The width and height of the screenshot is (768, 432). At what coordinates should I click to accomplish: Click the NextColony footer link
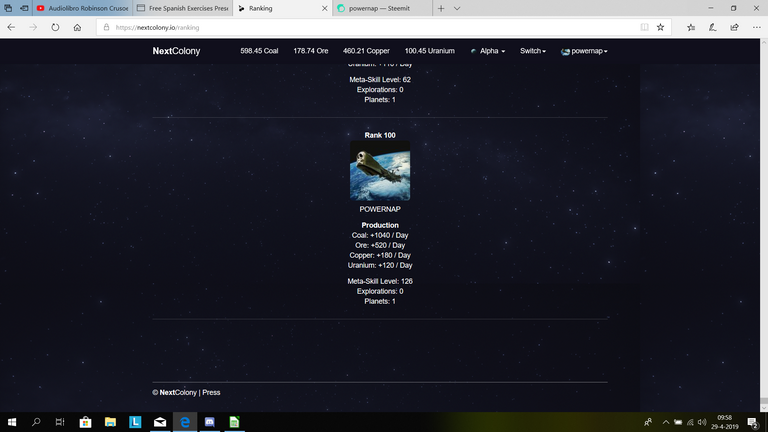point(178,392)
